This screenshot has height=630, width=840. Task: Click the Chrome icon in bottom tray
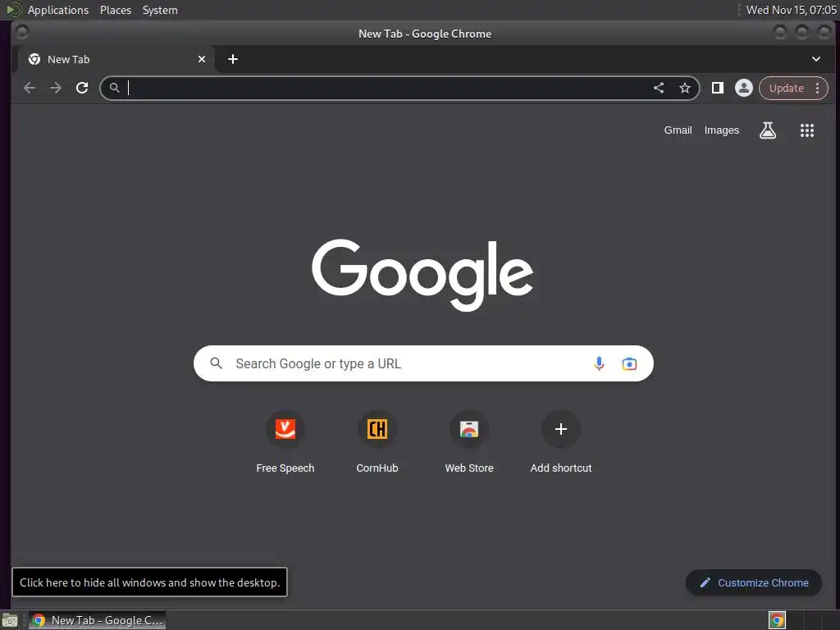coord(777,620)
